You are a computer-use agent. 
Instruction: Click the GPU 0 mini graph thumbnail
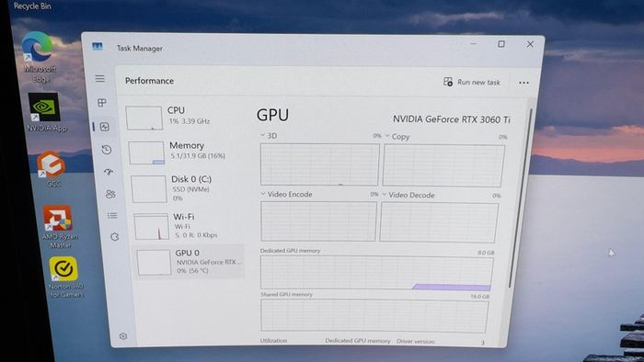tap(154, 263)
